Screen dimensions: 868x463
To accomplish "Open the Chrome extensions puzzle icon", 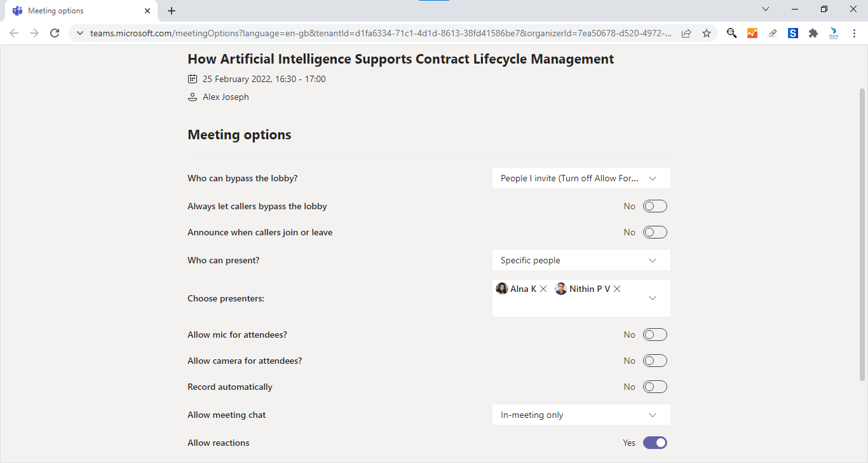I will (x=813, y=33).
